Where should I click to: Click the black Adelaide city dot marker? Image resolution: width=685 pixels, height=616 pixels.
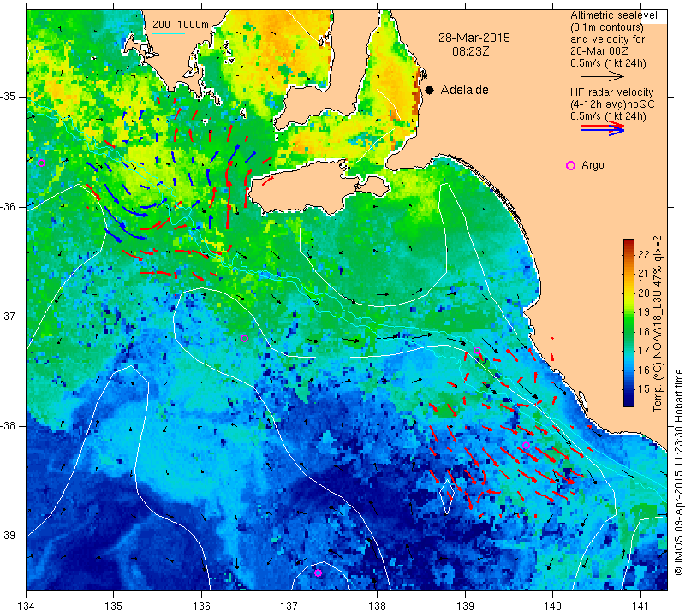430,90
